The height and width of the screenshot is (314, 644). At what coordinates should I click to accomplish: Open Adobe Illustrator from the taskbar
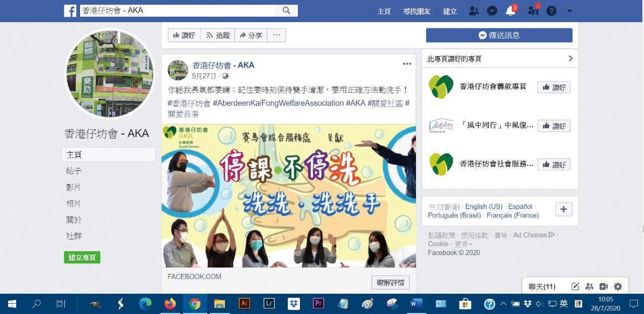tap(244, 303)
